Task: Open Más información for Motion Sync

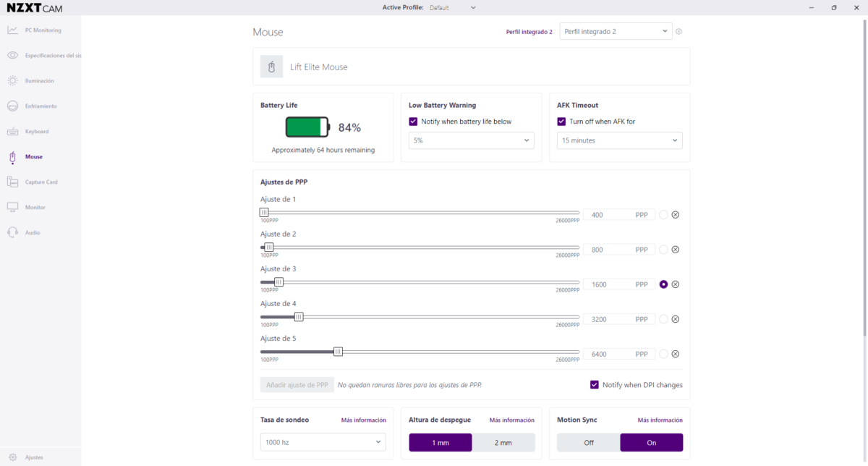Action: pyautogui.click(x=660, y=420)
